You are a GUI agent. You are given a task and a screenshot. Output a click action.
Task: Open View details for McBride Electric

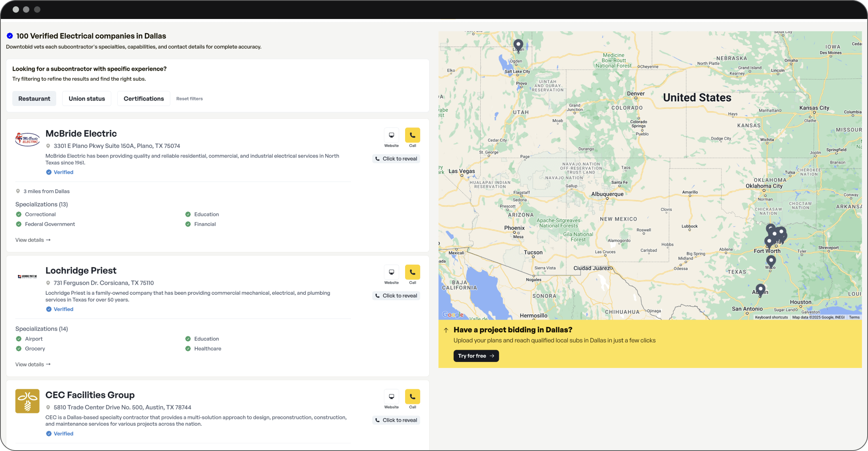click(33, 240)
